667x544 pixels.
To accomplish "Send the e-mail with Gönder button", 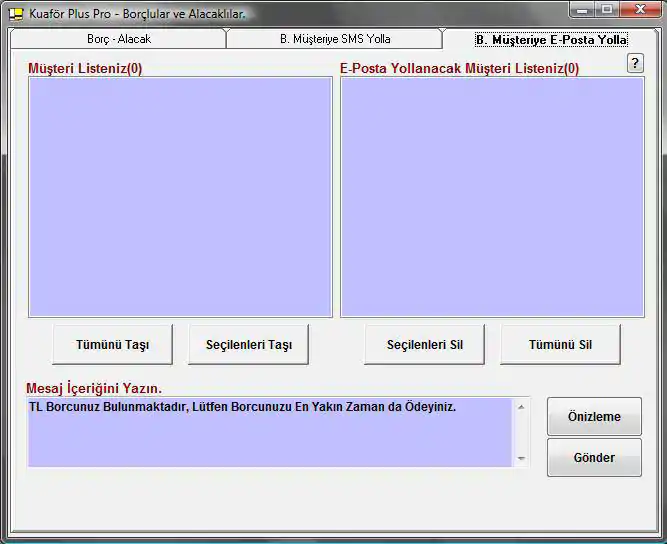I will tap(594, 458).
